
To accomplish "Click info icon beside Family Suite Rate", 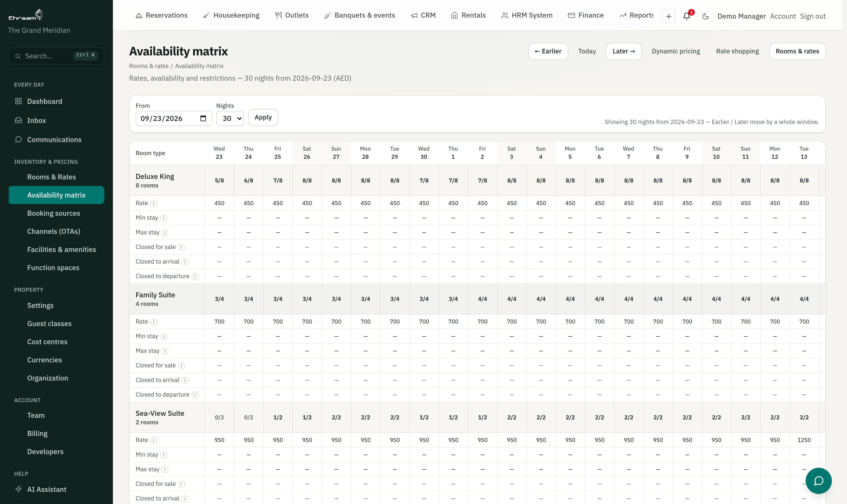I will click(x=154, y=322).
